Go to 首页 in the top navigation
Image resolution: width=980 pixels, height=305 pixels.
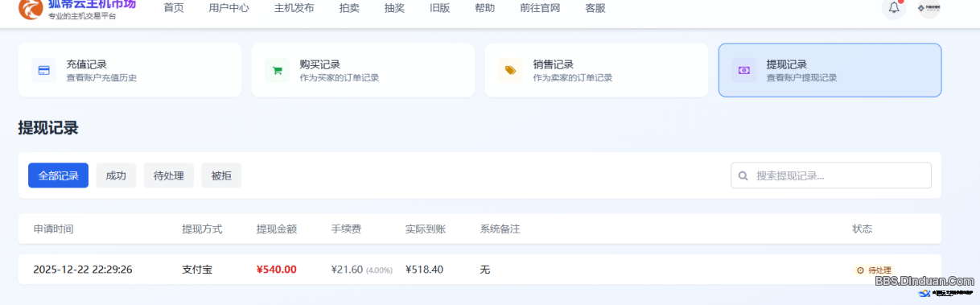click(174, 8)
